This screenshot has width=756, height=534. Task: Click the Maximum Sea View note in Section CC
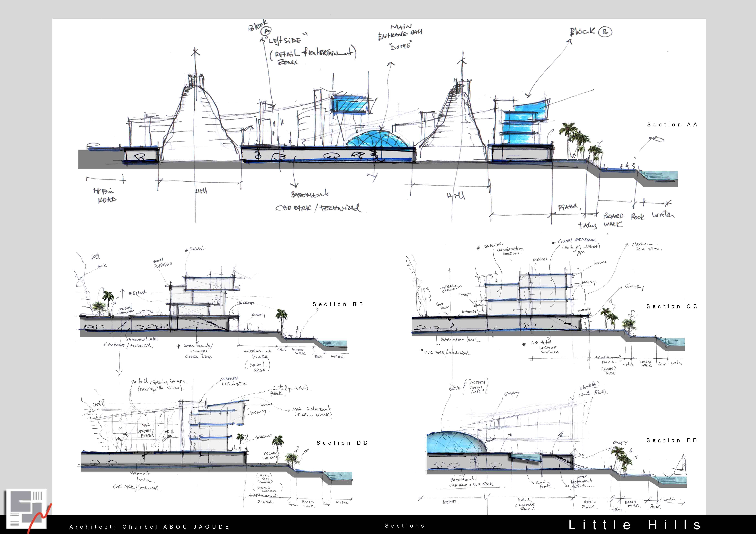[646, 246]
